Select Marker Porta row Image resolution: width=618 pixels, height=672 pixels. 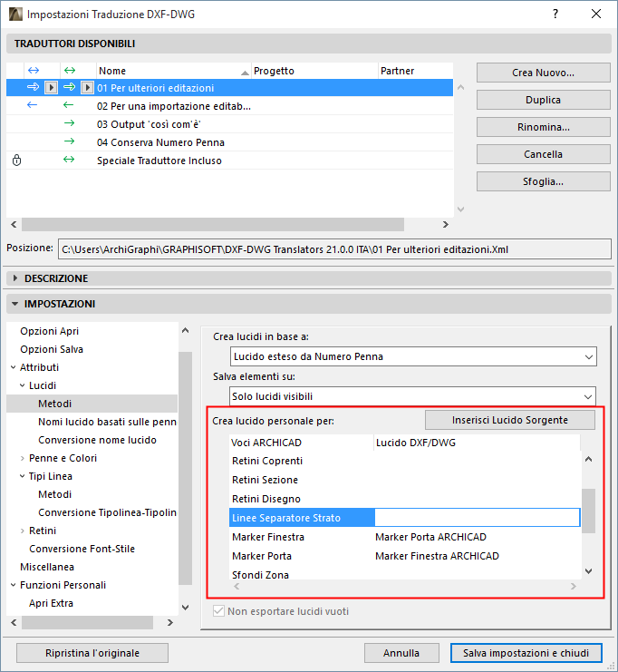tap(405, 556)
